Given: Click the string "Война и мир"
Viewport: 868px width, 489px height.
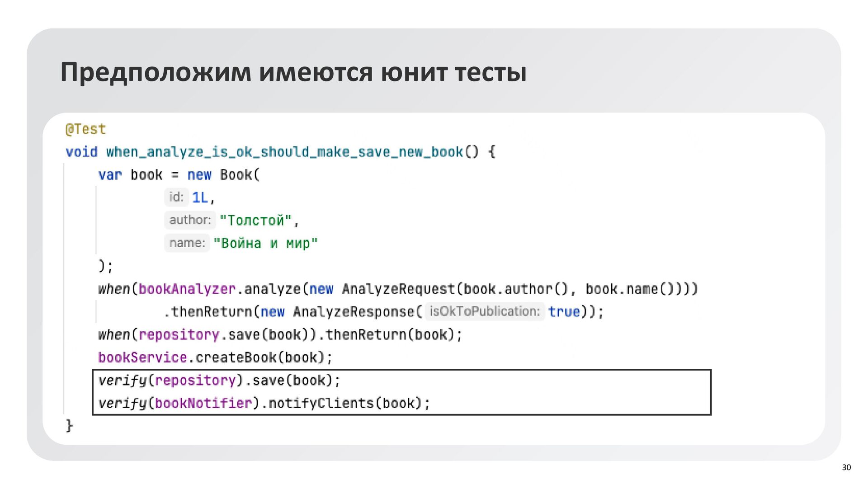Looking at the screenshot, I should [266, 244].
